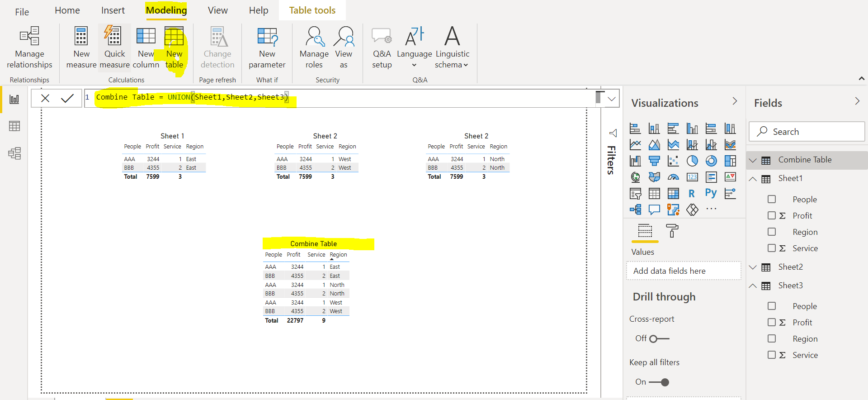Image resolution: width=868 pixels, height=400 pixels.
Task: Check the Region field under Sheet1
Action: (x=772, y=232)
